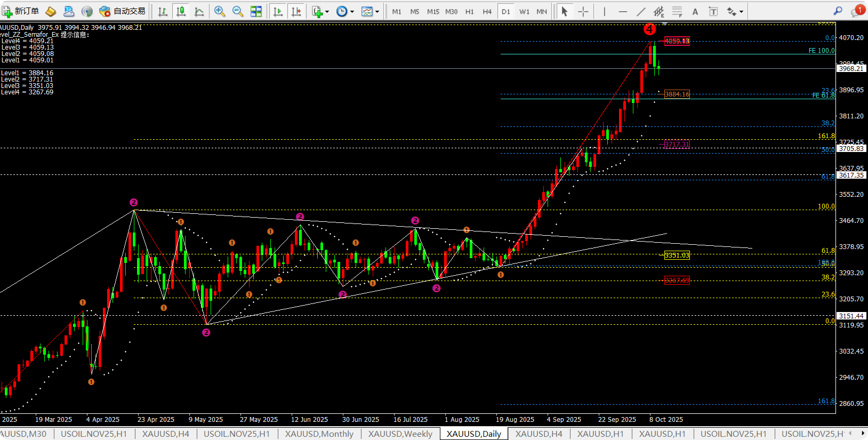Switch chart to candlestick mode
The width and height of the screenshot is (868, 440).
tap(181, 11)
